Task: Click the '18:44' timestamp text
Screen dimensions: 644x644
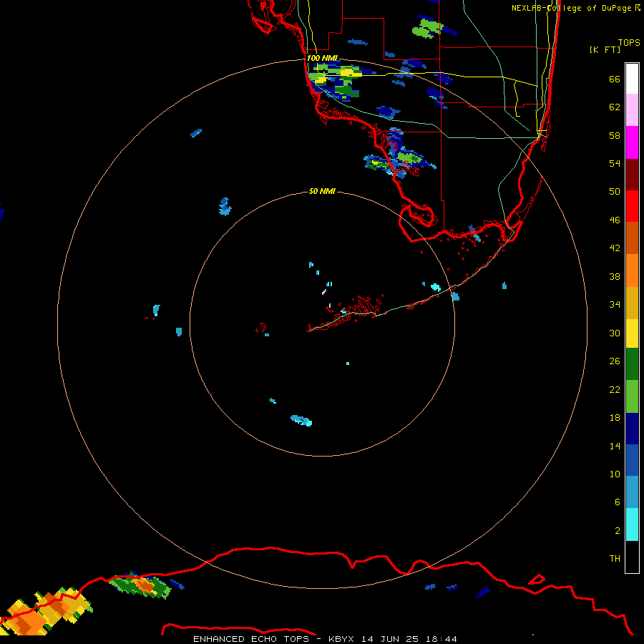Action: click(x=441, y=639)
